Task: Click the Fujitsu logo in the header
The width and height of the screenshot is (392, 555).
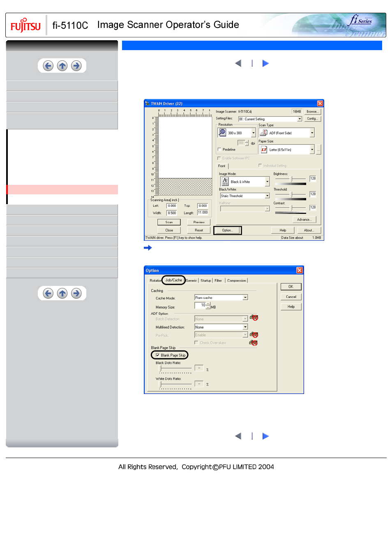Action: click(x=25, y=25)
